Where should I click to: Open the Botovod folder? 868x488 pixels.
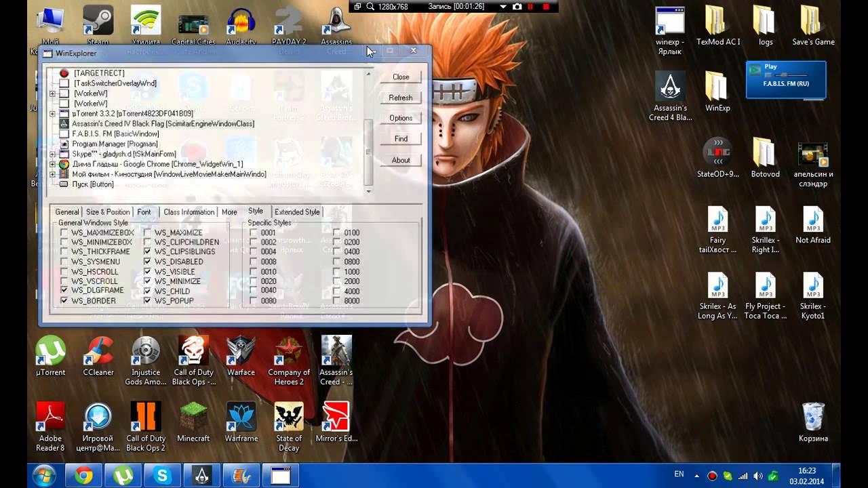[765, 158]
